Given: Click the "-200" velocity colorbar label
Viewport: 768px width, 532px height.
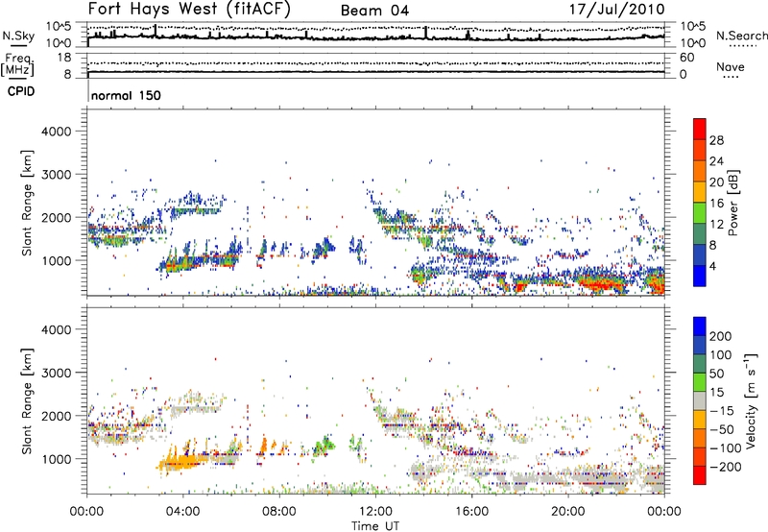Looking at the screenshot, I should click(x=726, y=467).
